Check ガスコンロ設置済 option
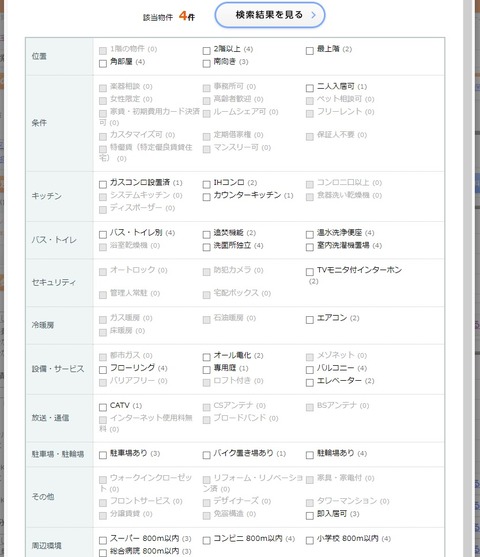This screenshot has height=557, width=480. coord(103,184)
